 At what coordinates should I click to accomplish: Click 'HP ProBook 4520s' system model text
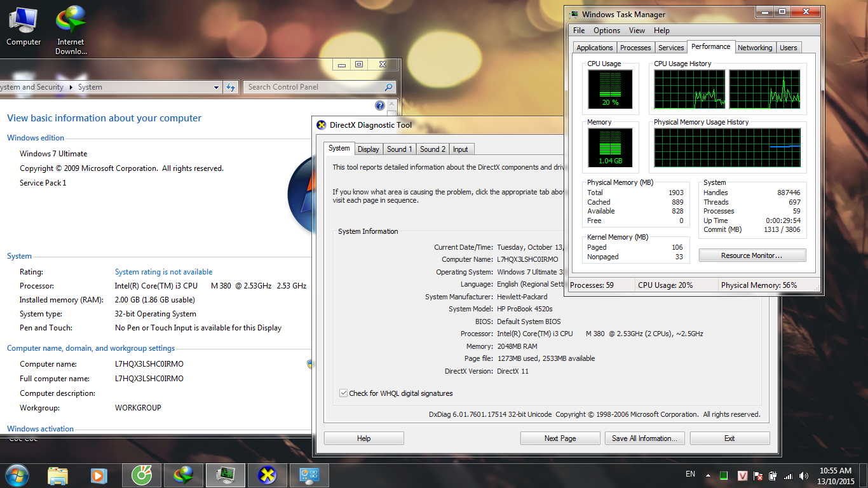(525, 309)
